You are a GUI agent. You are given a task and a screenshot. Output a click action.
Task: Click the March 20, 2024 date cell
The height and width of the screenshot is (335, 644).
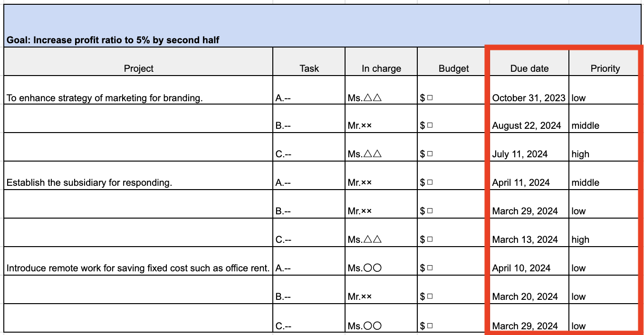(525, 297)
